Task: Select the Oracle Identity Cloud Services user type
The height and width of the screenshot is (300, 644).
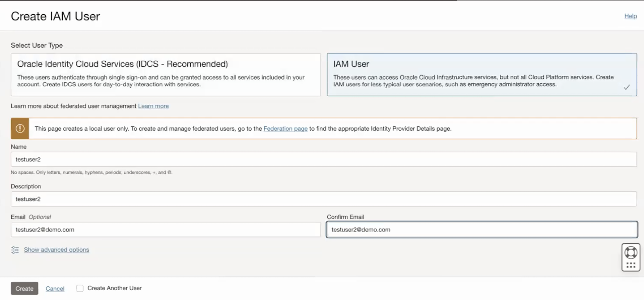Action: [166, 74]
